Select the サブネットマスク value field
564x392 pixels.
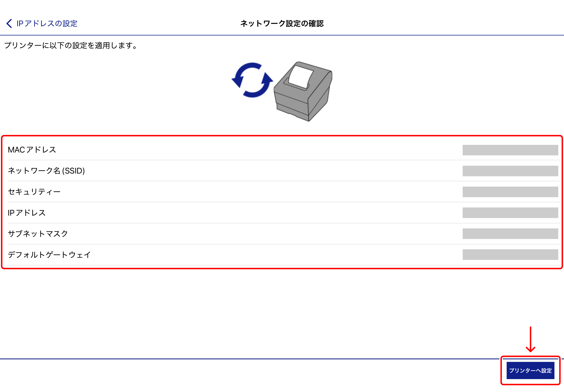(x=510, y=234)
